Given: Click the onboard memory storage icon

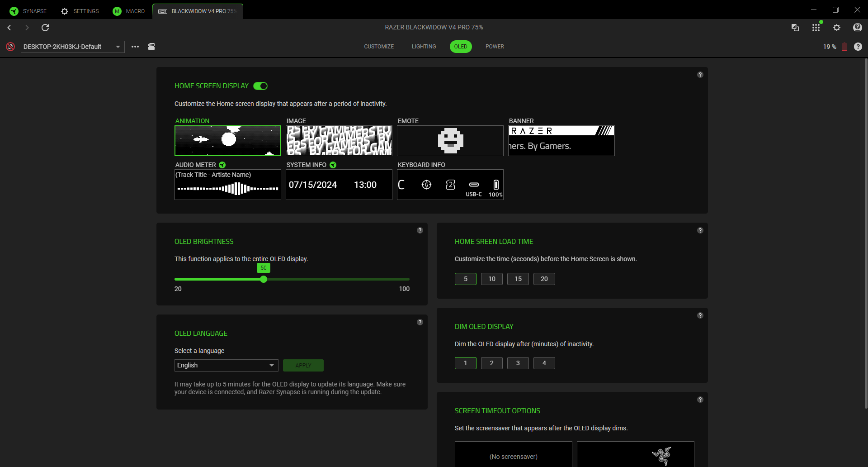Looking at the screenshot, I should click(x=151, y=47).
